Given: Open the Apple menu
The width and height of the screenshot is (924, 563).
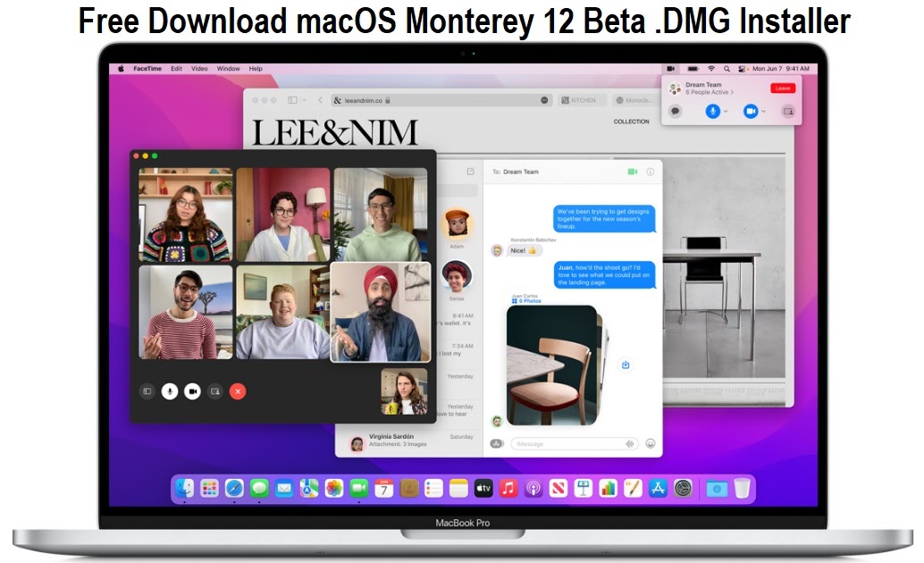Looking at the screenshot, I should point(121,69).
